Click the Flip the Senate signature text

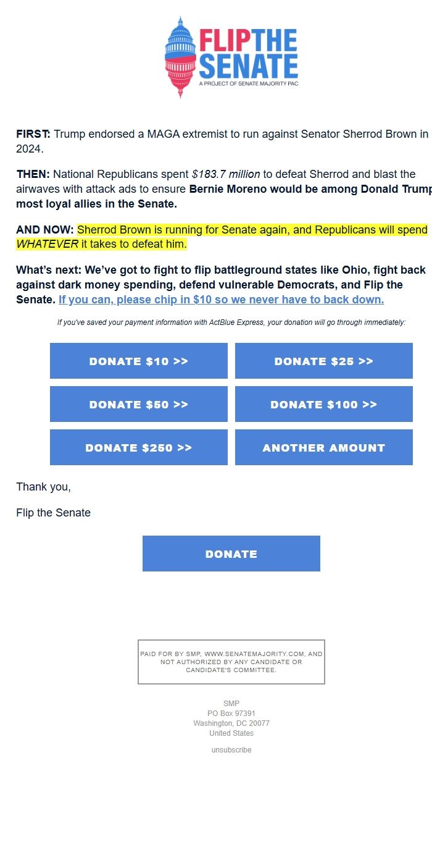[x=52, y=512]
